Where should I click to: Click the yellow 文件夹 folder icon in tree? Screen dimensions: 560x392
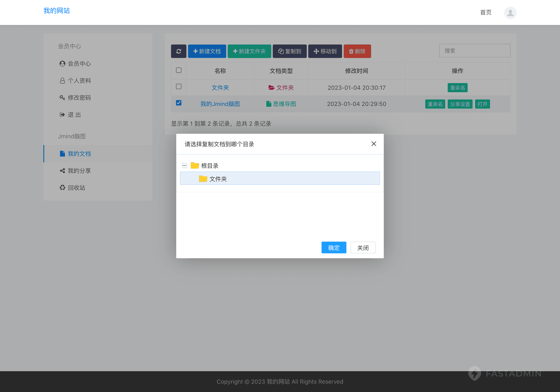[x=203, y=179]
